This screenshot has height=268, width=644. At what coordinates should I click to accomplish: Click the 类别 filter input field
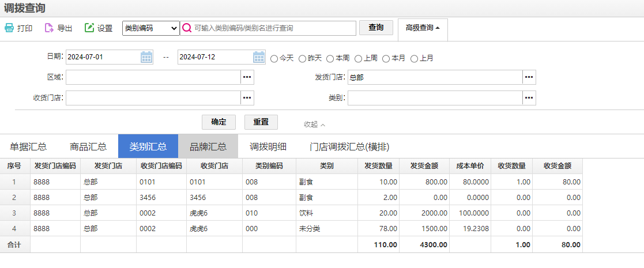pos(435,97)
